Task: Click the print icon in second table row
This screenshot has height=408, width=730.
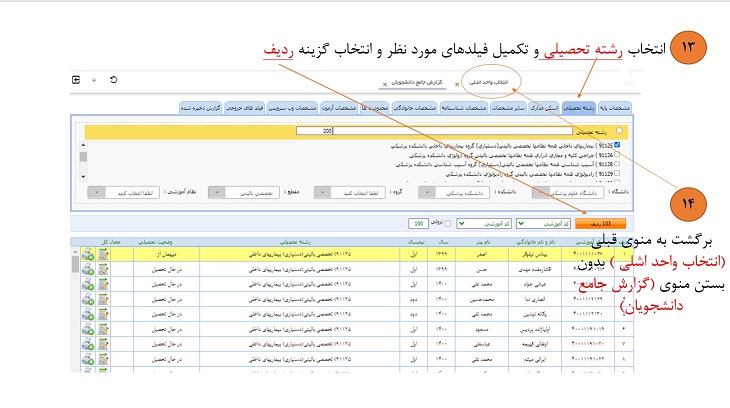Action: pyautogui.click(x=88, y=270)
